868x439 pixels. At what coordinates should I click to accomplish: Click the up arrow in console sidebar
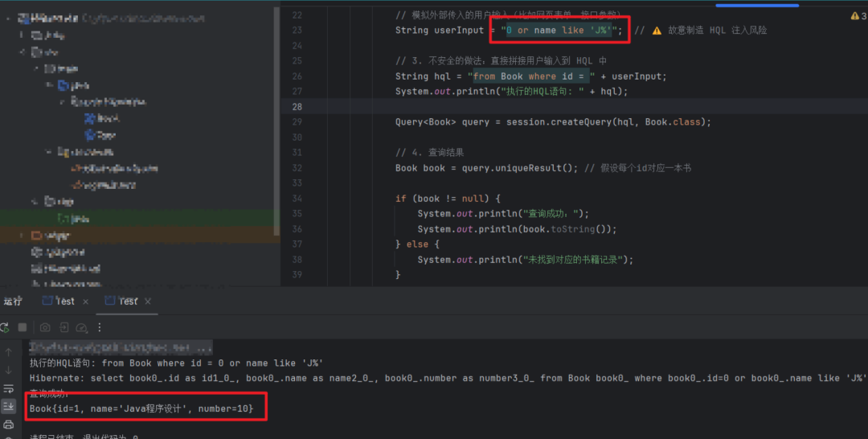point(8,352)
